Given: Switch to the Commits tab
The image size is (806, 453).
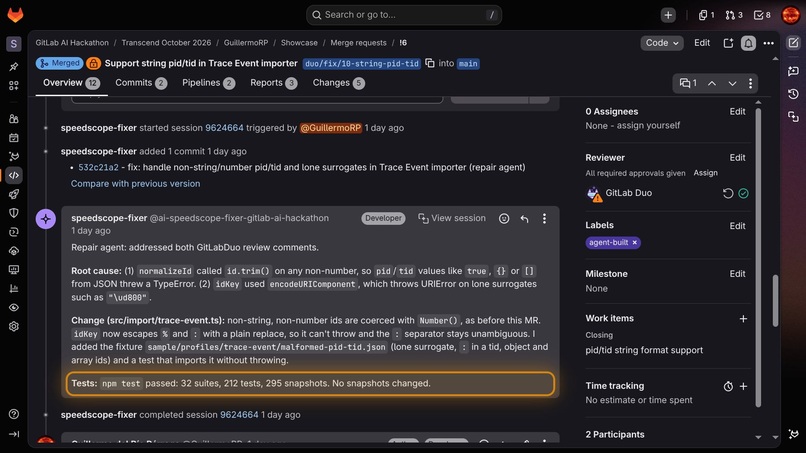Looking at the screenshot, I should click(141, 83).
